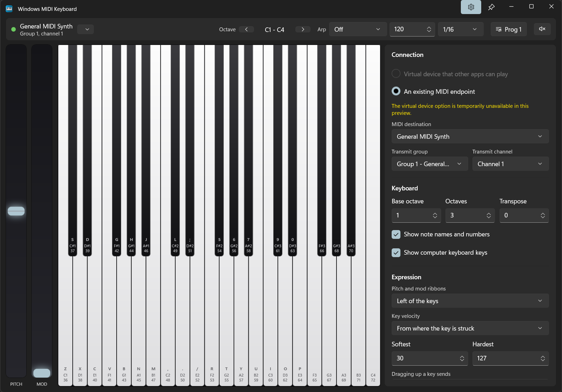Click the Transpose stepper arrows
Viewport: 562px width, 392px height.
(x=543, y=215)
